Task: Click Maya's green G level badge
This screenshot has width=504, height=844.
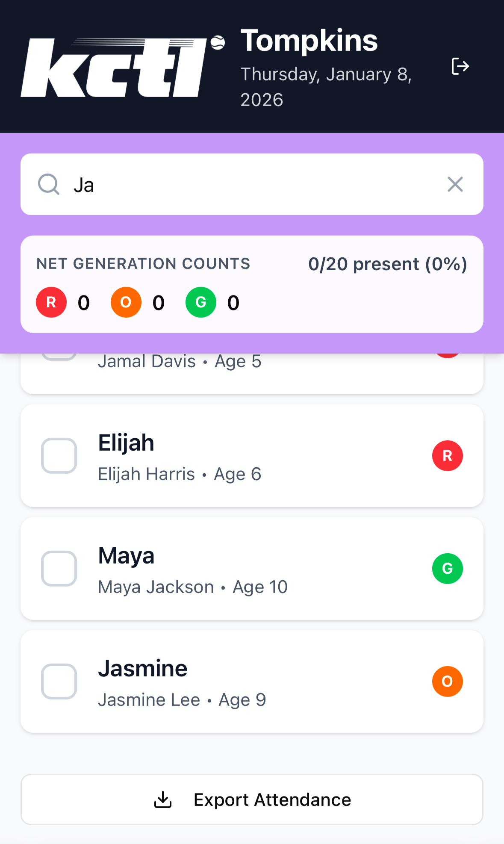Action: click(448, 569)
